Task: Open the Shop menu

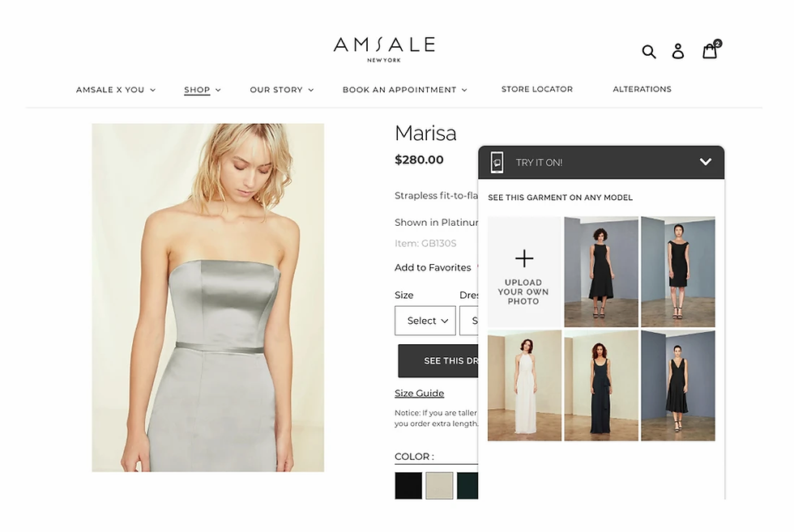Action: 202,90
